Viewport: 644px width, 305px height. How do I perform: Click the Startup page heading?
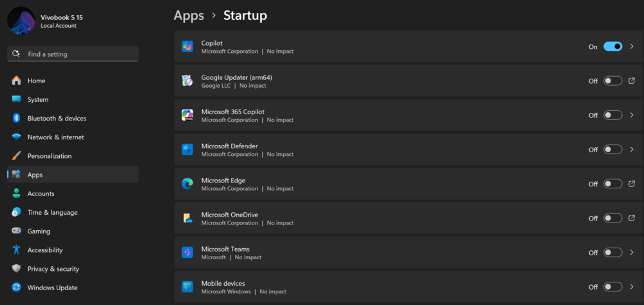coord(245,15)
